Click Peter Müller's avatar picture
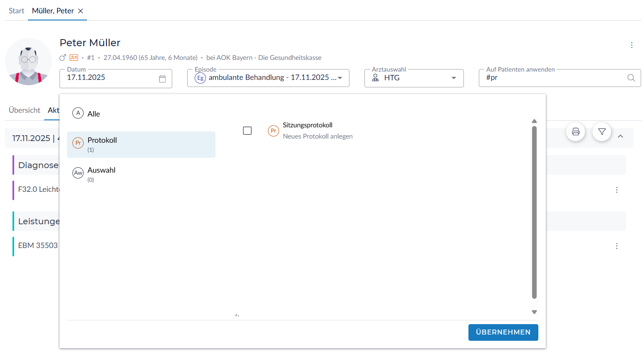Viewport: 644px width, 362px height. point(28,62)
